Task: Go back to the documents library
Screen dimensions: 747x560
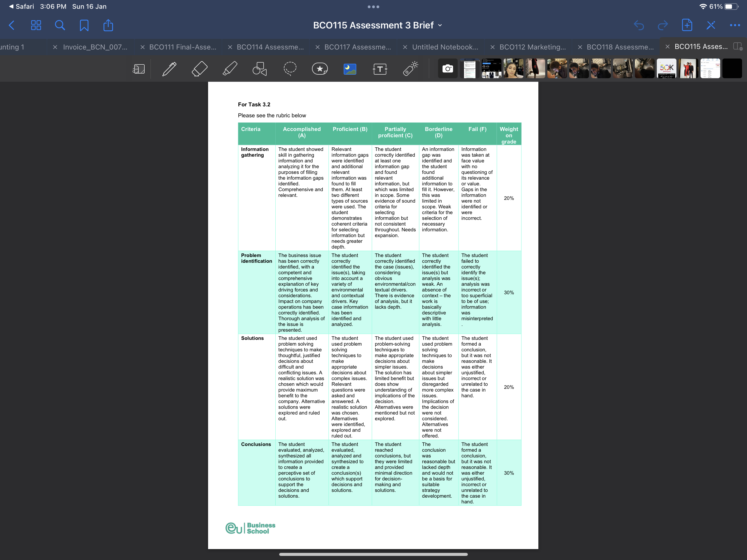Action: pos(12,25)
